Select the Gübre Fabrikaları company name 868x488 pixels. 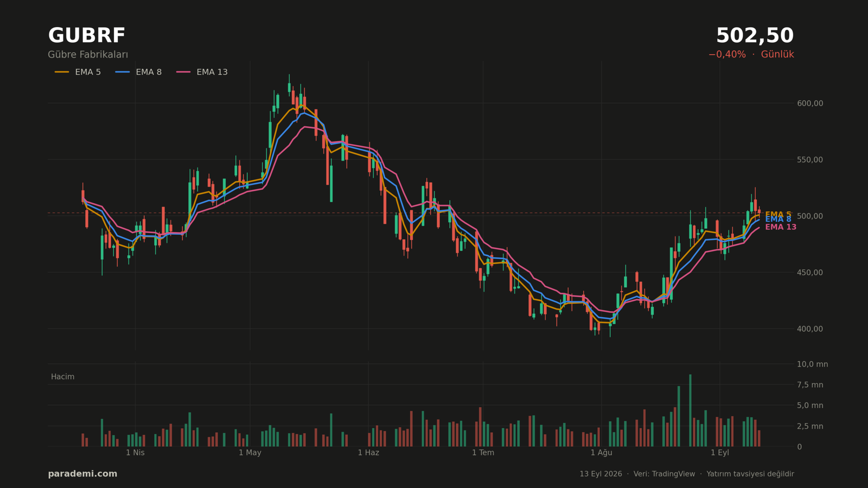tap(88, 55)
